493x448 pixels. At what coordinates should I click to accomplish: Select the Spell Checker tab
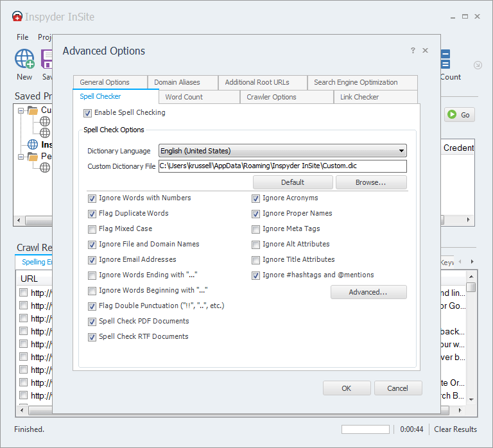point(116,96)
